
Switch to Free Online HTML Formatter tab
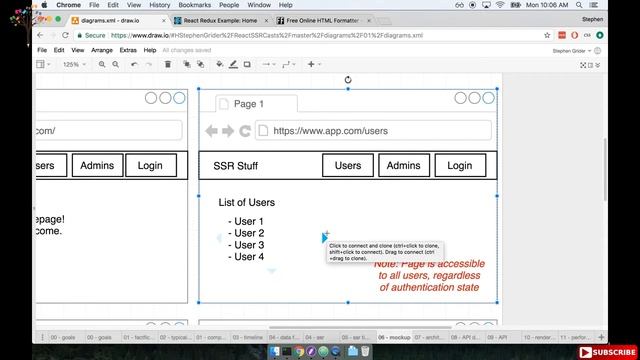tap(322, 20)
